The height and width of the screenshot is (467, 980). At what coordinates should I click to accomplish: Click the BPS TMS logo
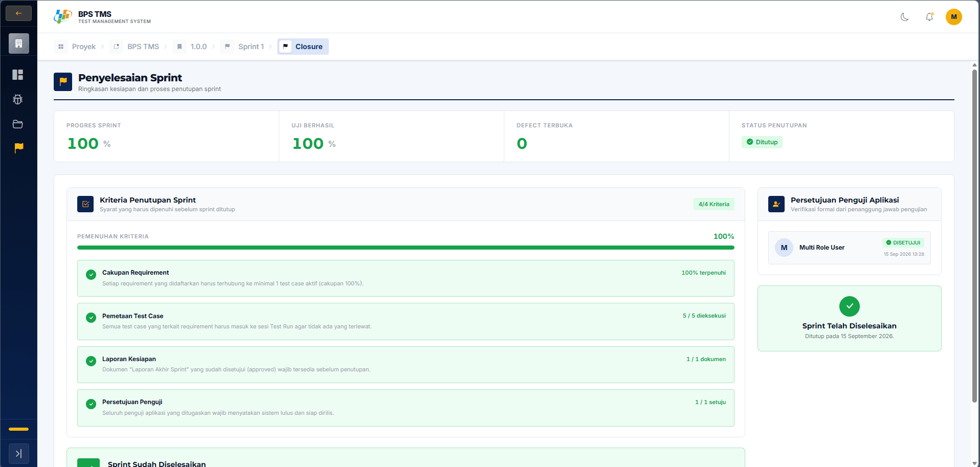[x=63, y=17]
